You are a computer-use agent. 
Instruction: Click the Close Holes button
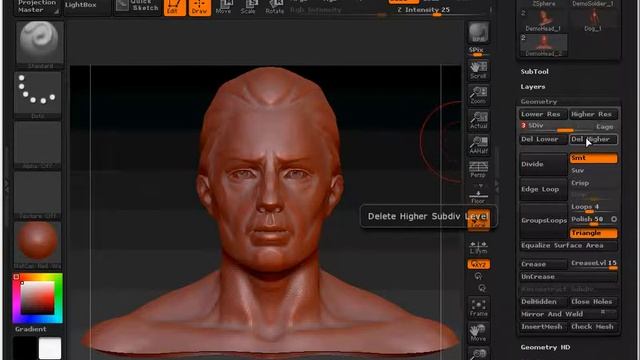coord(593,302)
